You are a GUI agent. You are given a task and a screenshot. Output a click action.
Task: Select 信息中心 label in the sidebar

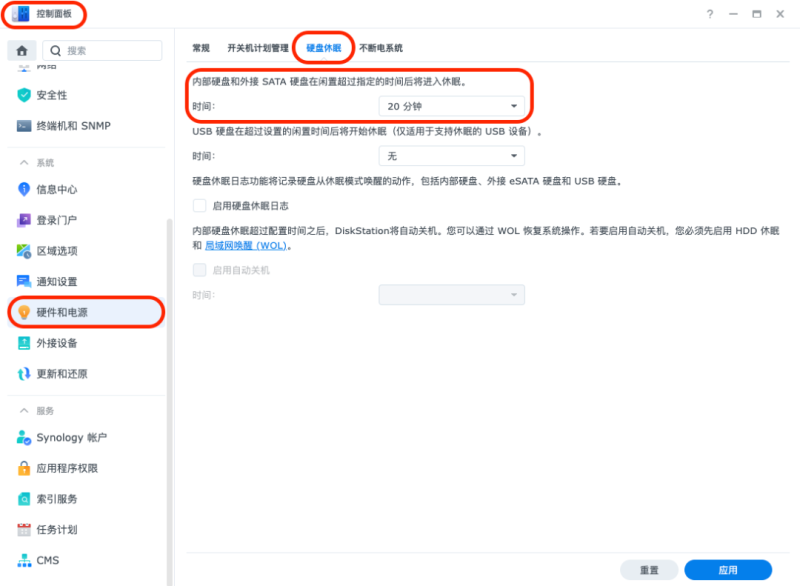(x=57, y=190)
